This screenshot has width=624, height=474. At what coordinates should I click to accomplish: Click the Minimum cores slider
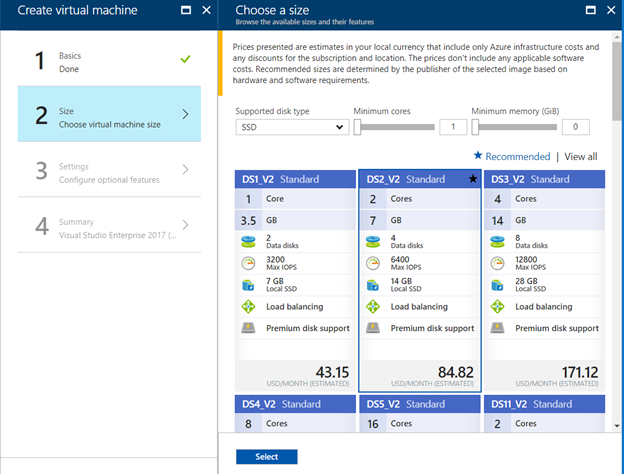click(395, 127)
